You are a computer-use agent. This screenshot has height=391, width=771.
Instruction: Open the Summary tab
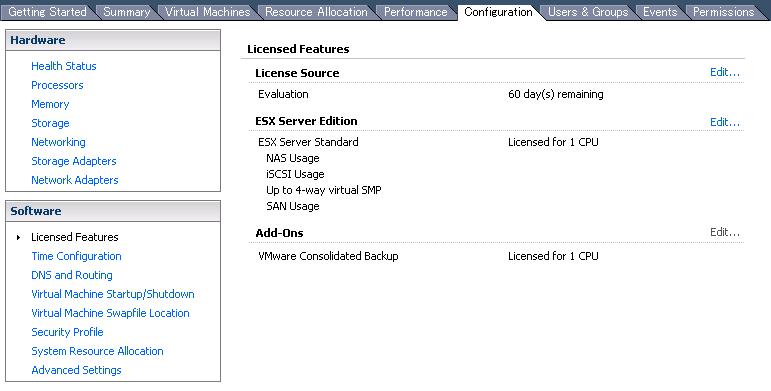(x=126, y=12)
